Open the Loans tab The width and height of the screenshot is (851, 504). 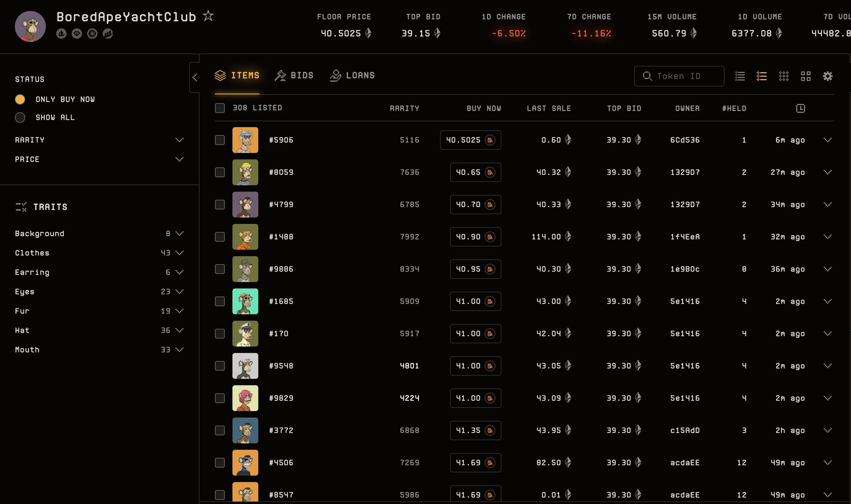pos(352,76)
